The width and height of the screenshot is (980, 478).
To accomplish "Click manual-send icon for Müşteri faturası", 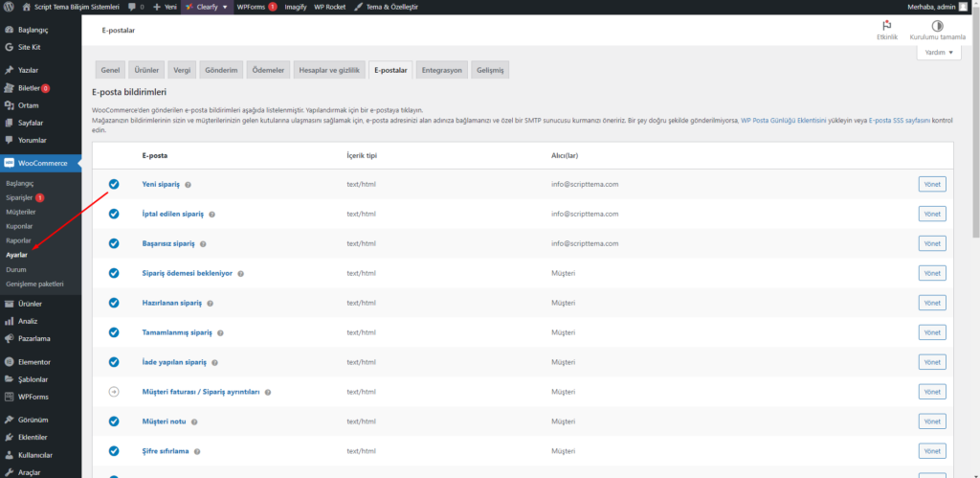I will click(114, 392).
